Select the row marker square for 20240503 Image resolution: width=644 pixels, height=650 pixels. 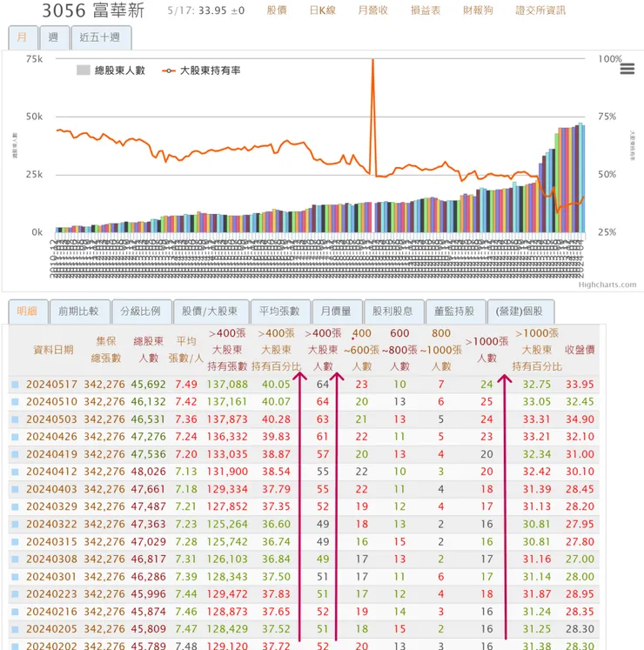(16, 419)
